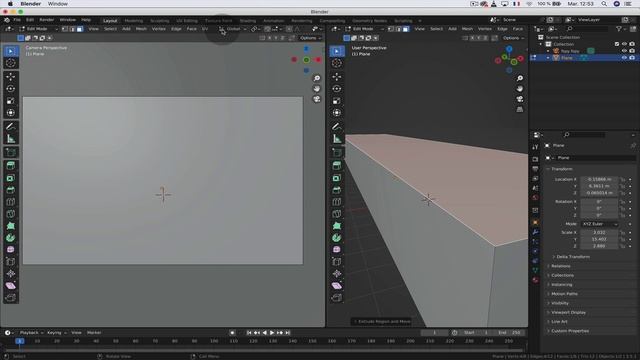The height and width of the screenshot is (360, 640).
Task: Open the File menu
Action: point(17,20)
